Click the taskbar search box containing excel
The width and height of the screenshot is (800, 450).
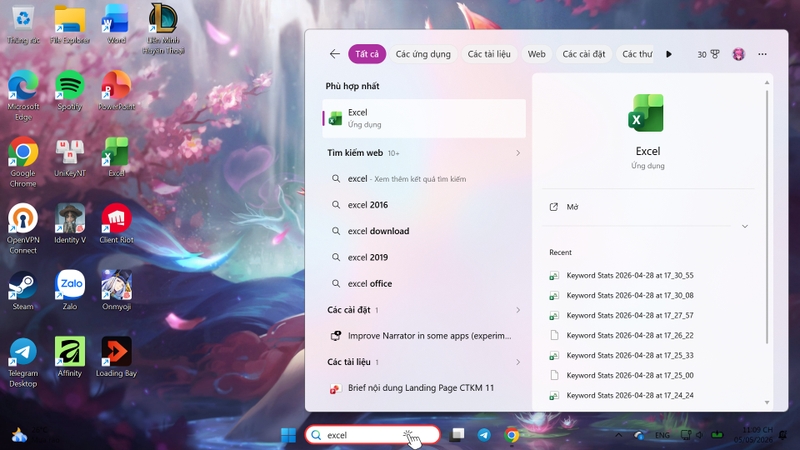coord(372,435)
